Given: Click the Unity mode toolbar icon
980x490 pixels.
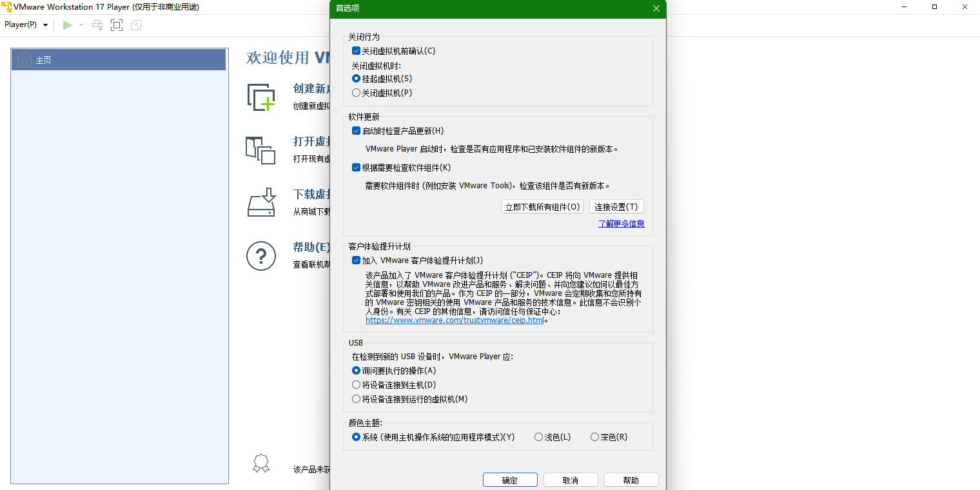Looking at the screenshot, I should coord(136,25).
